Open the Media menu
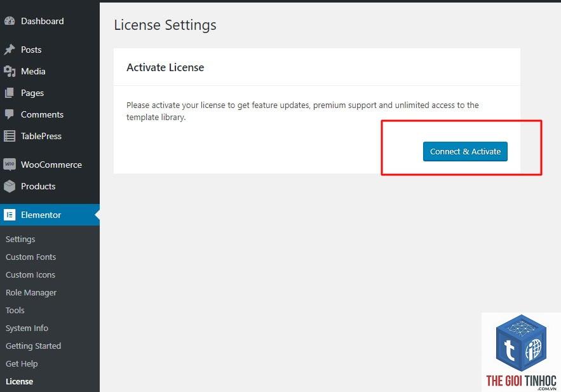The width and height of the screenshot is (561, 392). [33, 71]
